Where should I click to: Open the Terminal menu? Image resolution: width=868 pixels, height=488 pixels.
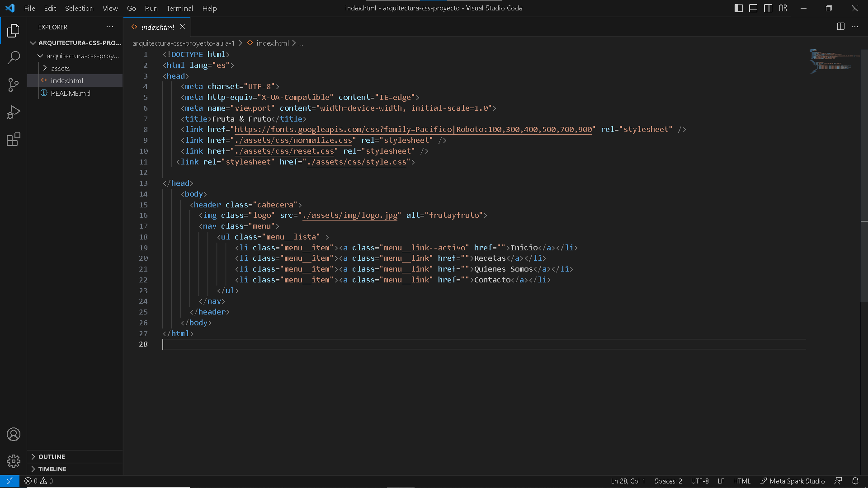pos(179,8)
